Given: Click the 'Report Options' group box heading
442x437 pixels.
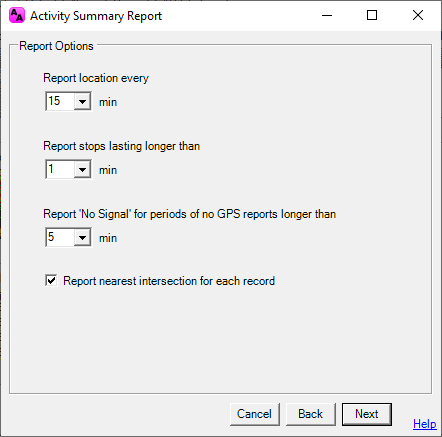Looking at the screenshot, I should click(x=56, y=46).
